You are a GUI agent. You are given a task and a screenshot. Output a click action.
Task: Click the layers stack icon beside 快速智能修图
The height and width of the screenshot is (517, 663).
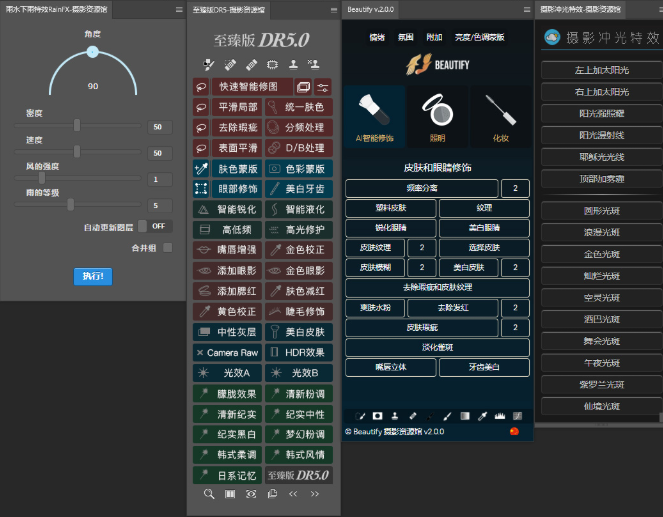click(x=303, y=87)
